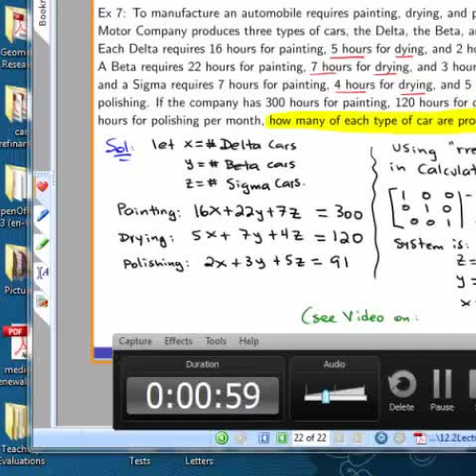
Task: Click the 'y=# Beta cars' definition line
Action: click(x=240, y=165)
